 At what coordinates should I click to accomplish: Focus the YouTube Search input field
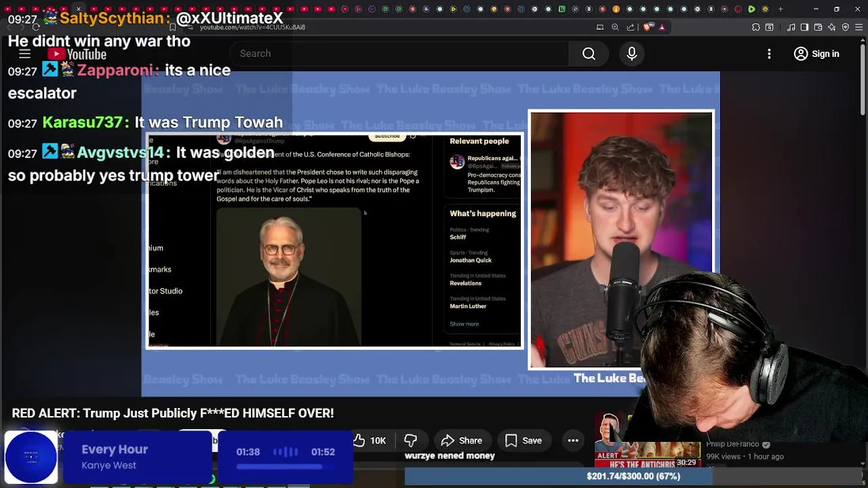click(400, 54)
